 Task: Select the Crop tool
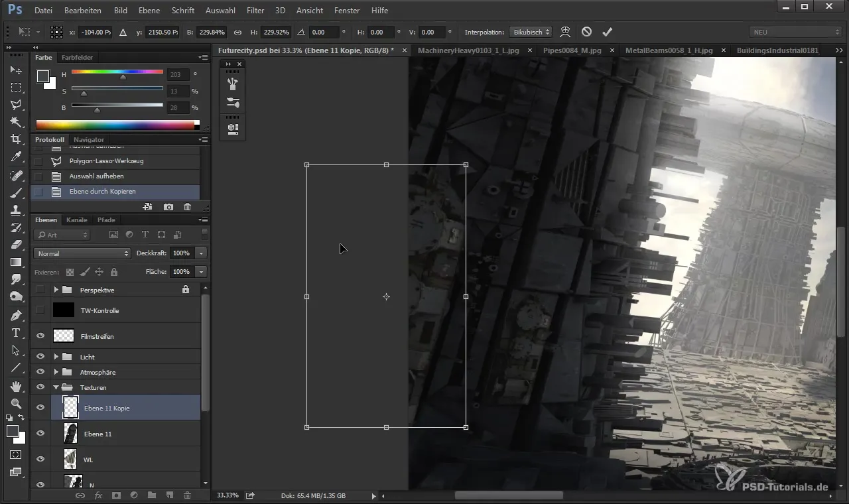click(x=16, y=139)
